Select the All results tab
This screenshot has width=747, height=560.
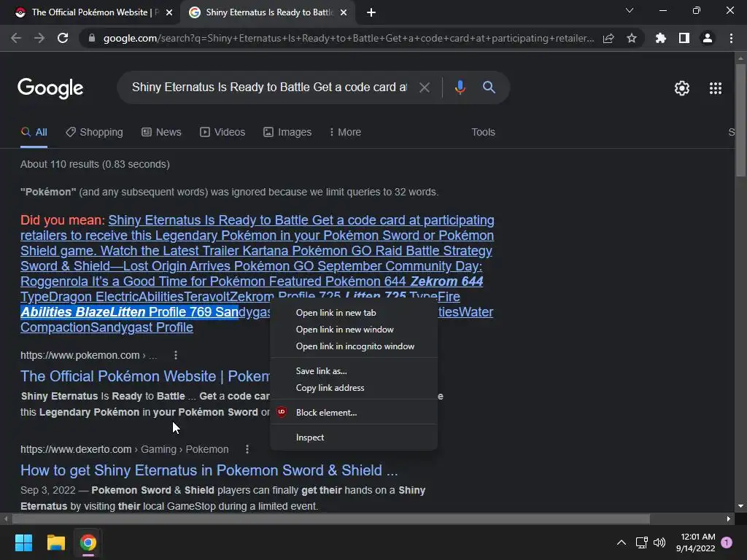34,133
